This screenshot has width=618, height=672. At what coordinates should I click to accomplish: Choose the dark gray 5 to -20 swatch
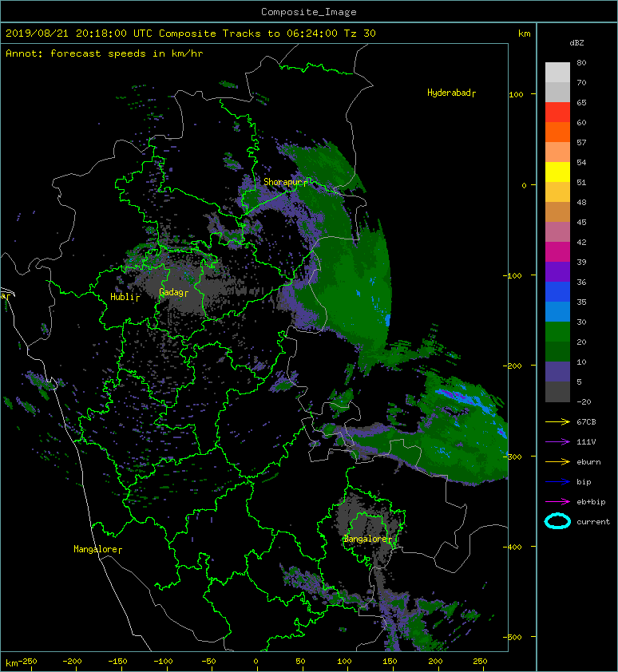(557, 391)
